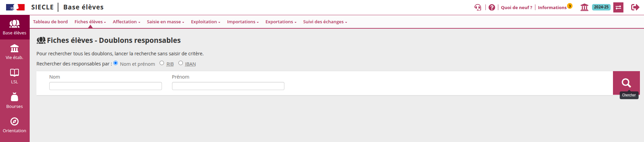Open the LSL book icon

pos(15,76)
